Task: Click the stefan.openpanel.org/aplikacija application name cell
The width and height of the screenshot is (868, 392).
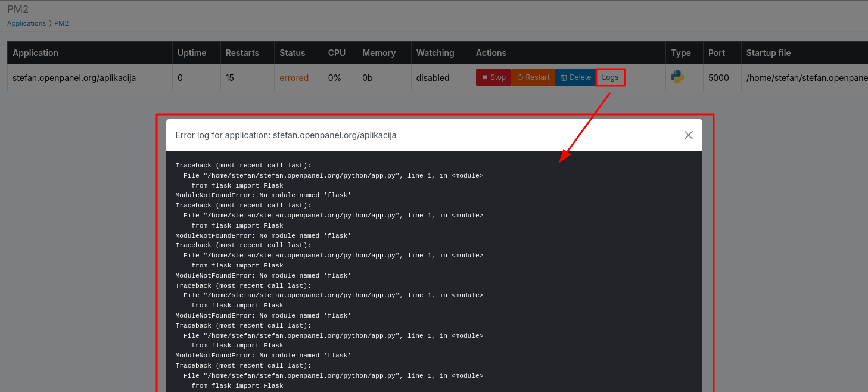Action: coord(90,77)
